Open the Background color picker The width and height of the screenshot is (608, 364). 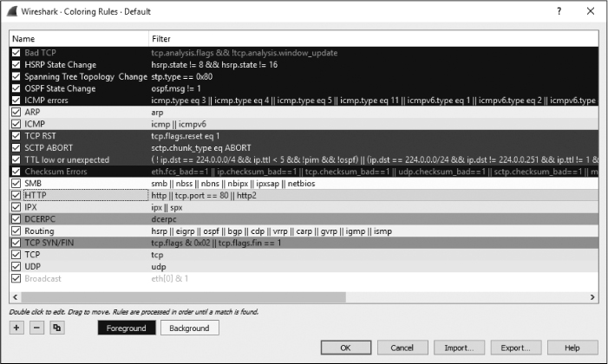[189, 328]
